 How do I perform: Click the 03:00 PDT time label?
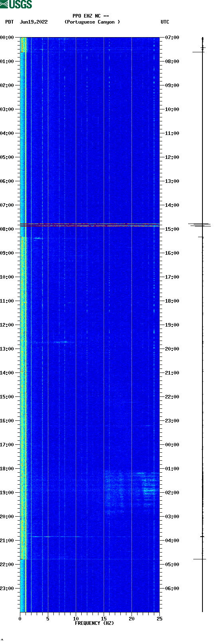pyautogui.click(x=7, y=109)
